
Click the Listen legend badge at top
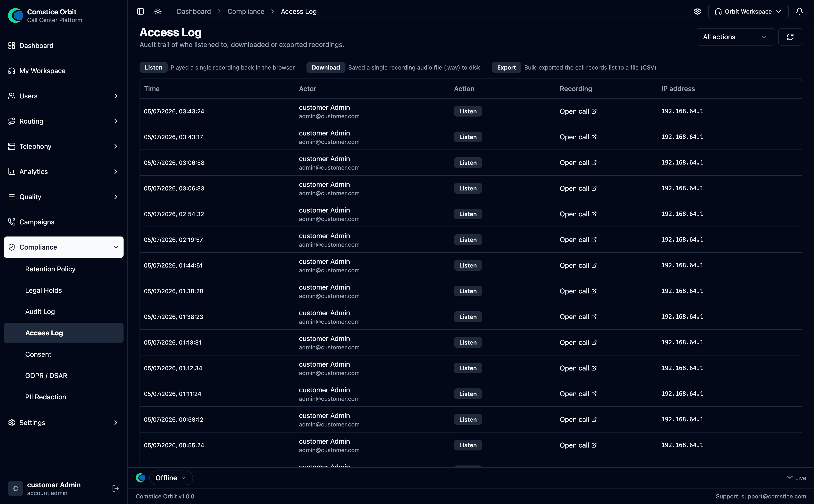(x=153, y=67)
